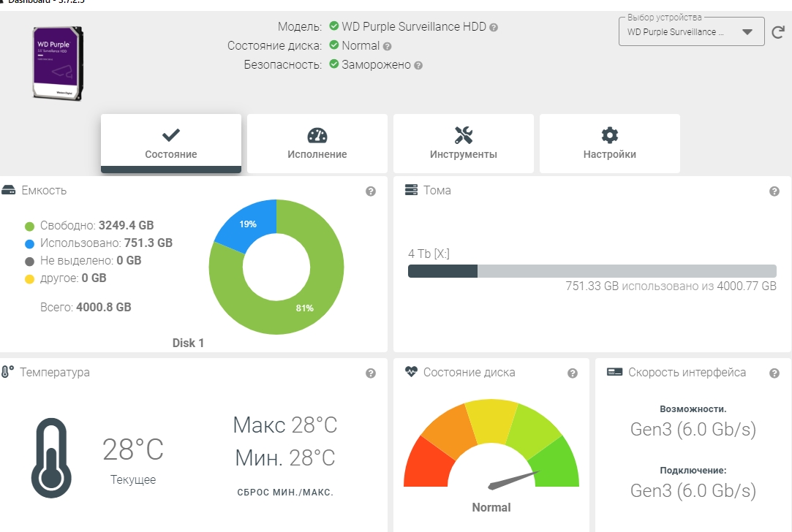Click 'Всего: 4000.8 GB' text
The image size is (792, 532).
tap(86, 308)
